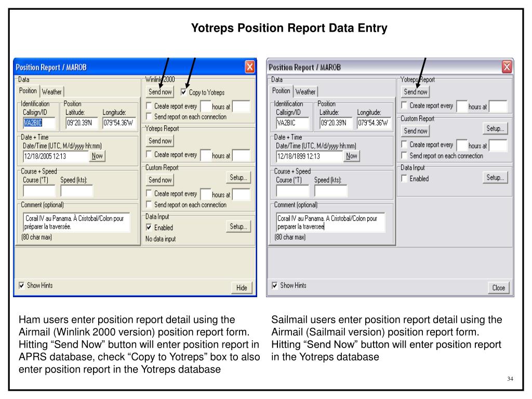Viewport: 532px width, 399px height.
Task: Toggle Winlink Send report on each connection
Action: (149, 116)
